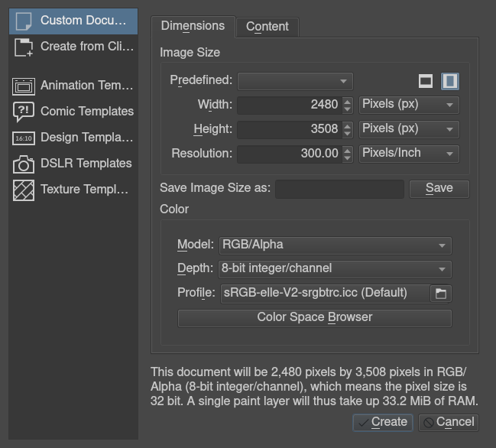Expand the Predefined sizes dropdown

pyautogui.click(x=294, y=81)
